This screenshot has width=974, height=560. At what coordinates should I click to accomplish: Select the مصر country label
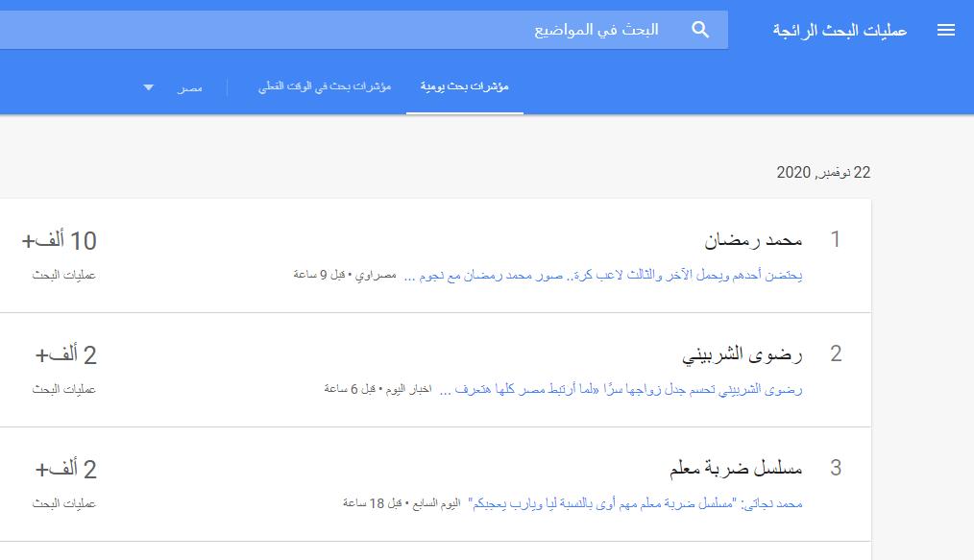coord(189,87)
